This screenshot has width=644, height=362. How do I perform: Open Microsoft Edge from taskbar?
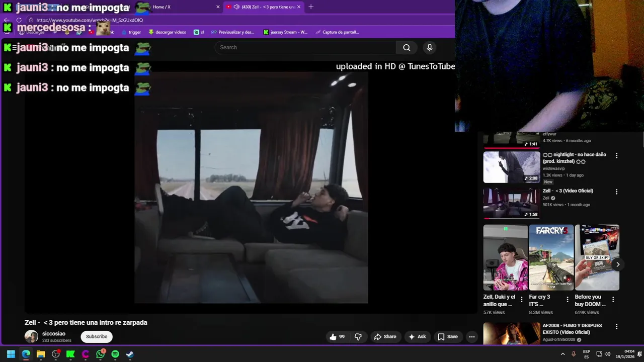click(26, 354)
